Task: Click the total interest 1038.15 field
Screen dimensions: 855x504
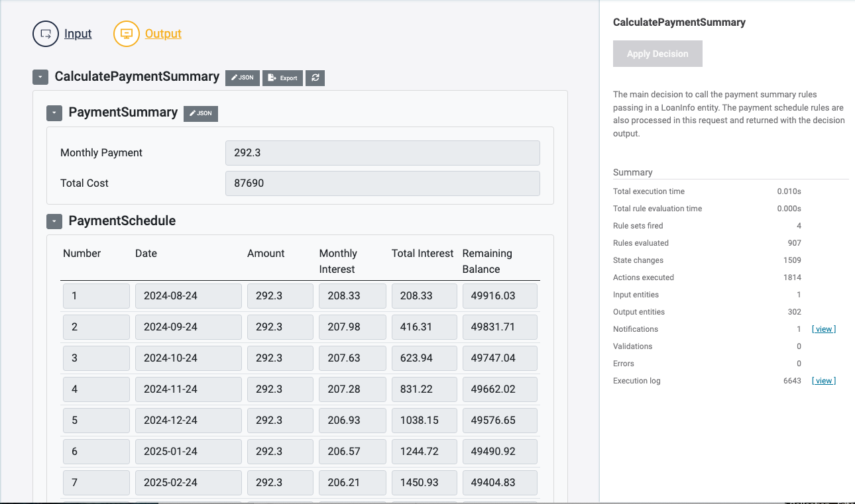Action: tap(424, 421)
